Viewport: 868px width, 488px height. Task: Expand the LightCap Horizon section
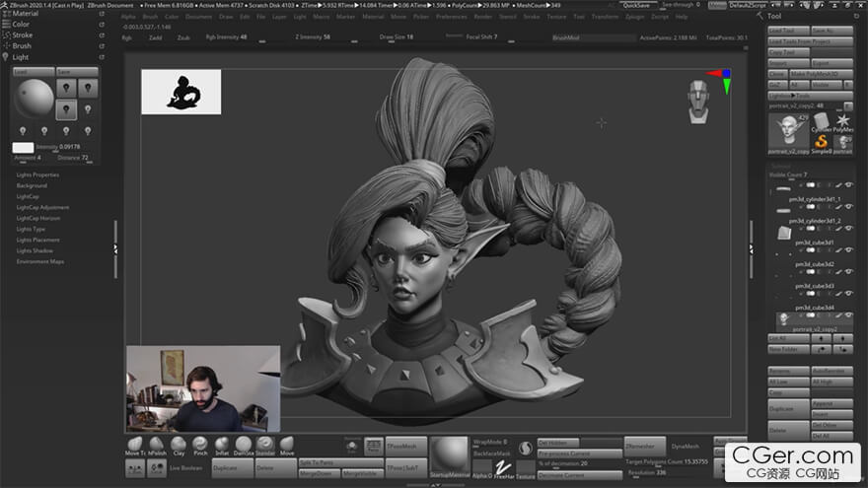coord(38,218)
